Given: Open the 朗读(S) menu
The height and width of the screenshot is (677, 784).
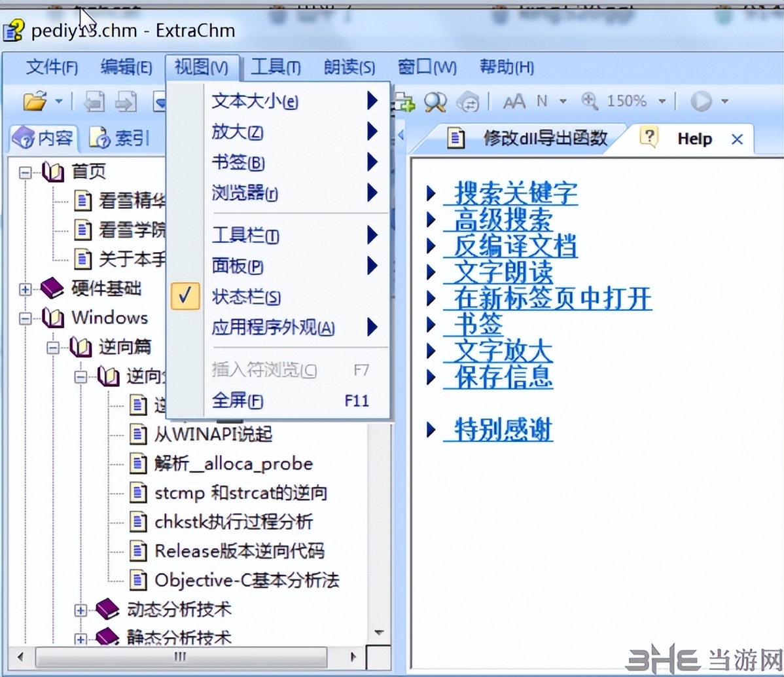Looking at the screenshot, I should tap(349, 67).
